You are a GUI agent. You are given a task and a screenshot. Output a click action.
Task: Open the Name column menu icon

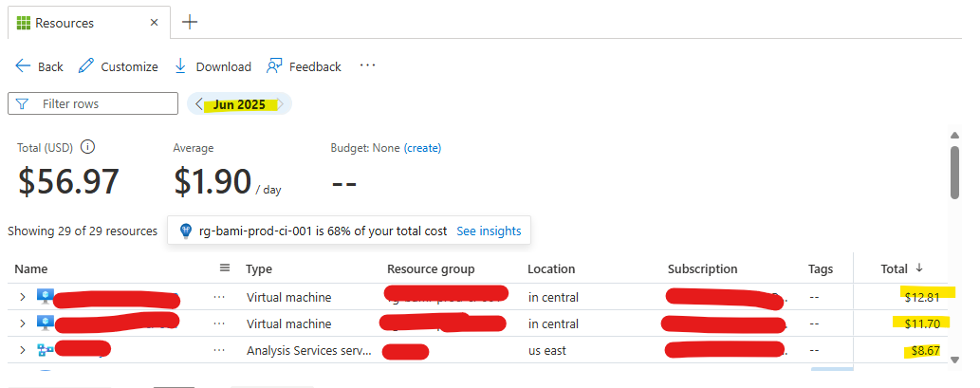(x=225, y=268)
